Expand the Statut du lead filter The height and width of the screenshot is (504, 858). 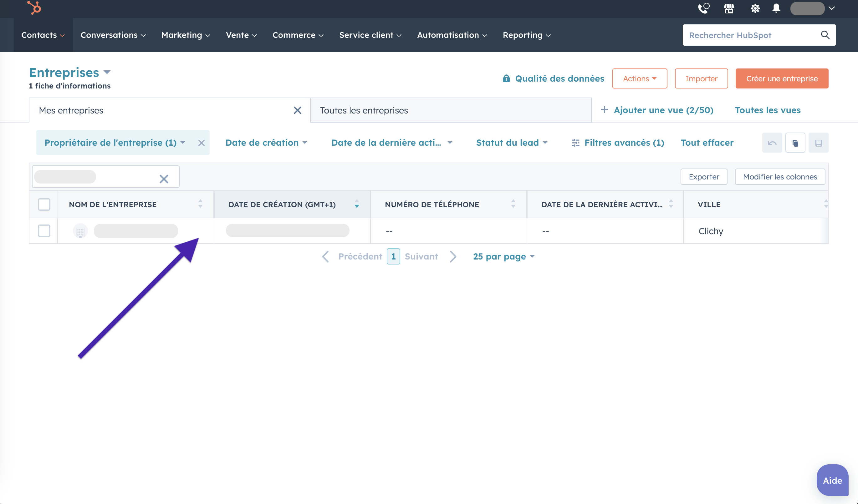(511, 143)
